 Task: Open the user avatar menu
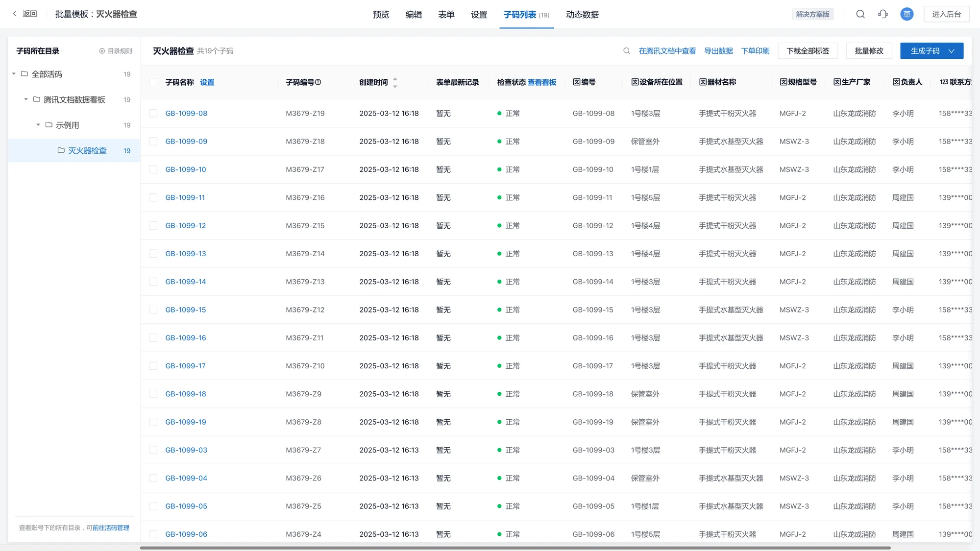pos(907,14)
